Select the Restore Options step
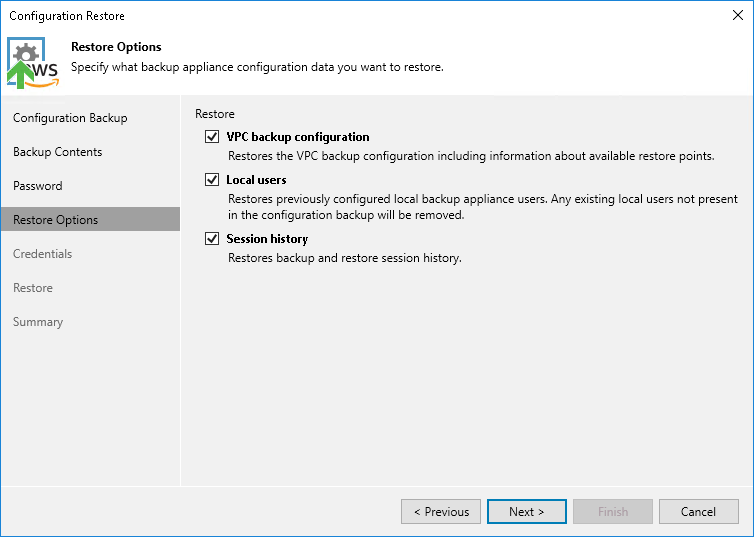This screenshot has height=537, width=754. 56,220
